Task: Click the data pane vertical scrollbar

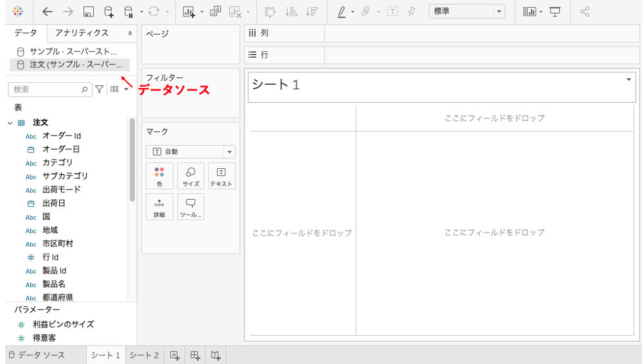Action: 132,160
